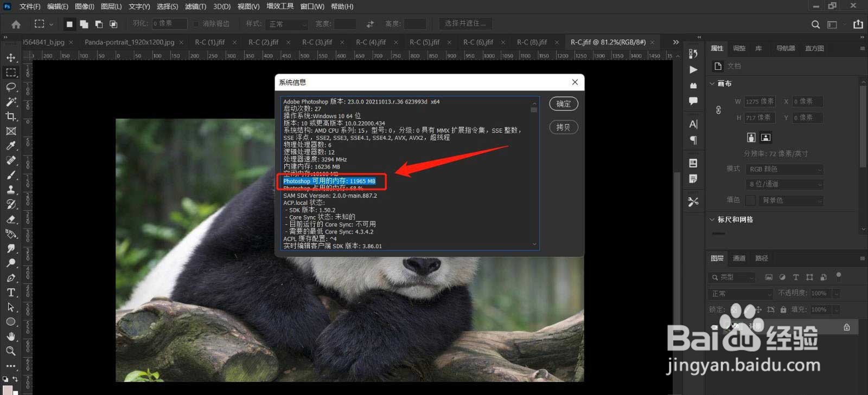This screenshot has width=868, height=395.
Task: Set canvas orientation to portrait
Action: click(x=751, y=138)
